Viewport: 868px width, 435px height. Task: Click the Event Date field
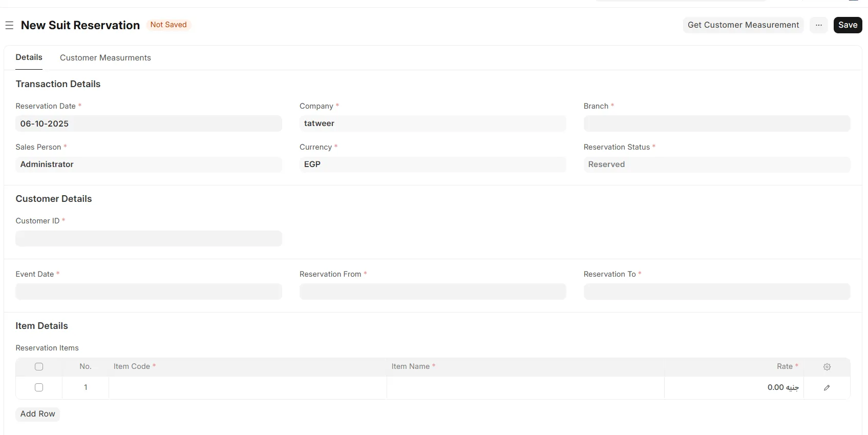coord(149,292)
